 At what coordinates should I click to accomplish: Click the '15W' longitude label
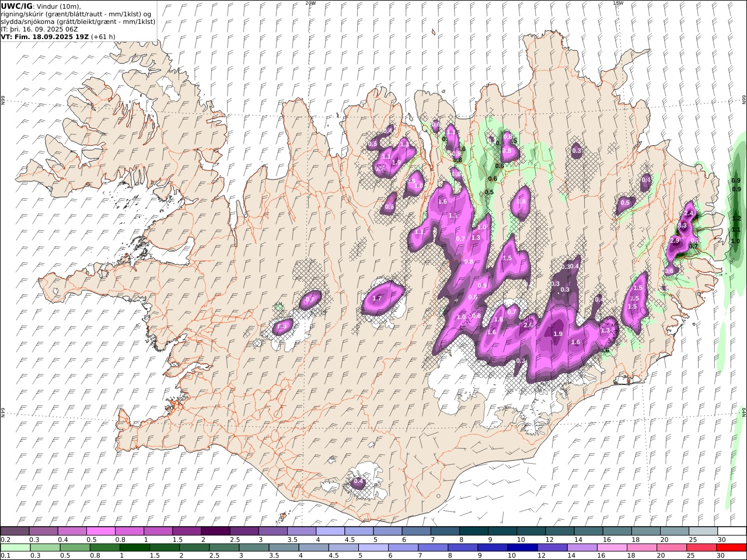click(618, 3)
